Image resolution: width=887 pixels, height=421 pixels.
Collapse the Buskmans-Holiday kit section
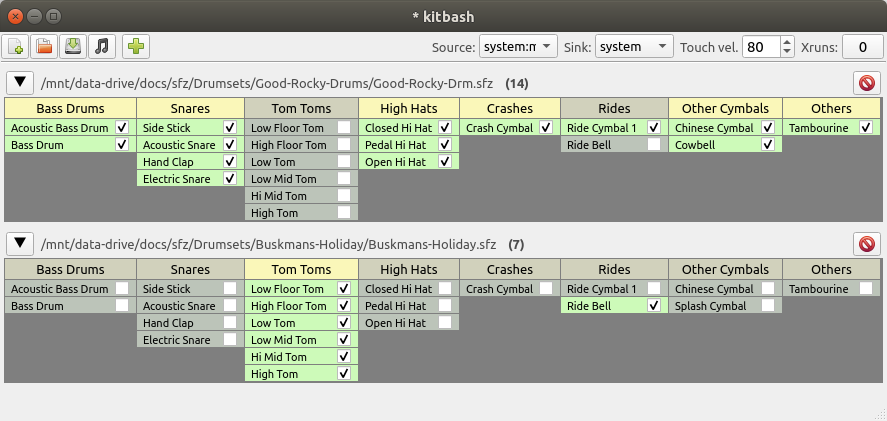click(20, 243)
